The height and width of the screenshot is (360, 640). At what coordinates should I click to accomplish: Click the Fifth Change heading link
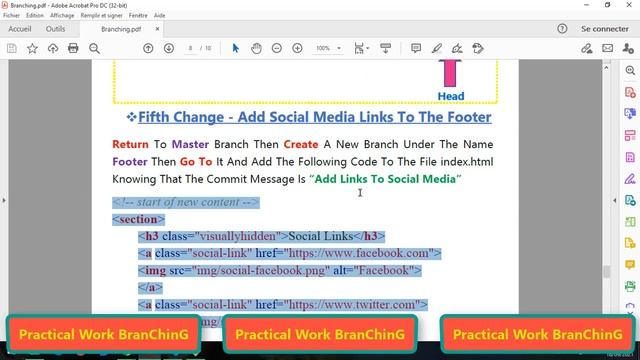pyautogui.click(x=315, y=117)
